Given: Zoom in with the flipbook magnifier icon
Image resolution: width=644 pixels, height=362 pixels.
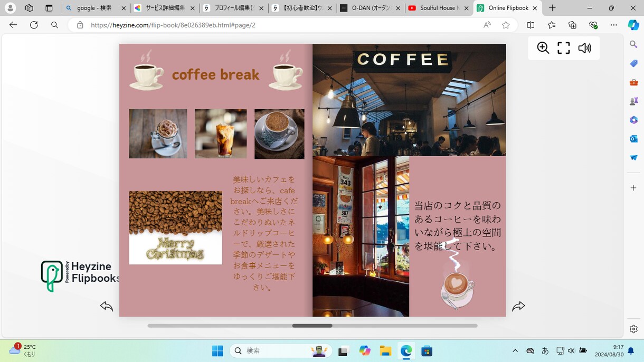Looking at the screenshot, I should pyautogui.click(x=543, y=48).
